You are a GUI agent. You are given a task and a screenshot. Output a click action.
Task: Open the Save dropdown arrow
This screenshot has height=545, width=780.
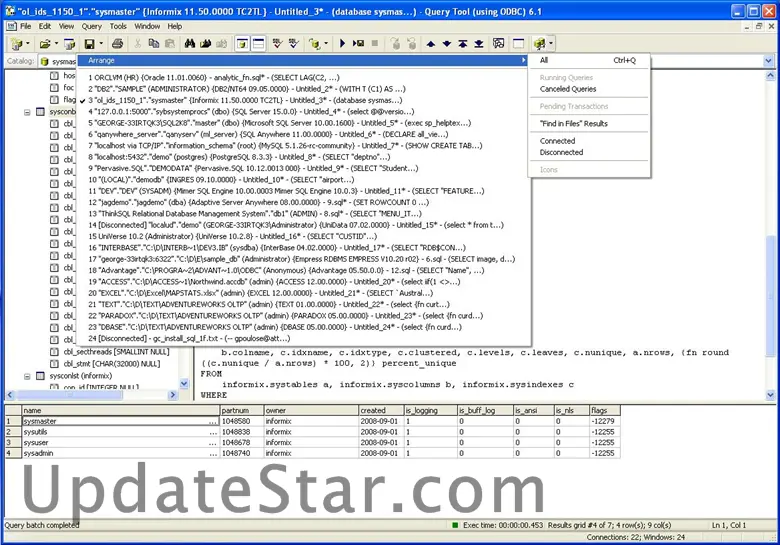point(101,44)
